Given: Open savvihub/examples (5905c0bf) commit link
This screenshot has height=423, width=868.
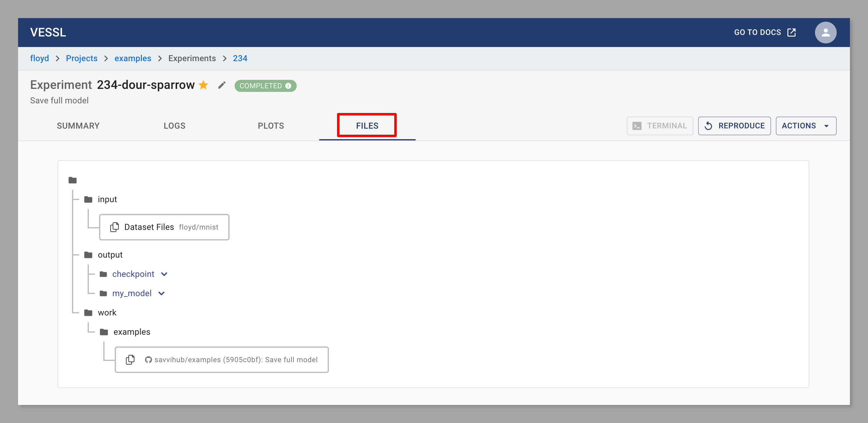Looking at the screenshot, I should pos(236,360).
